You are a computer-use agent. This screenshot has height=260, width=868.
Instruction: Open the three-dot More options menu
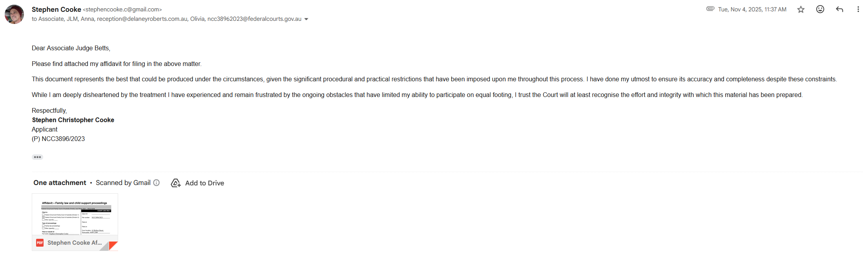[858, 9]
